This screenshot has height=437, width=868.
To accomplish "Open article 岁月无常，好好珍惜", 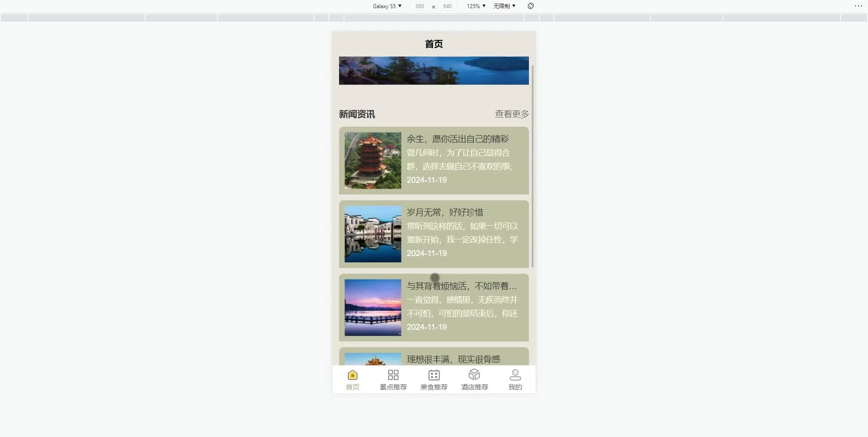I will click(445, 212).
